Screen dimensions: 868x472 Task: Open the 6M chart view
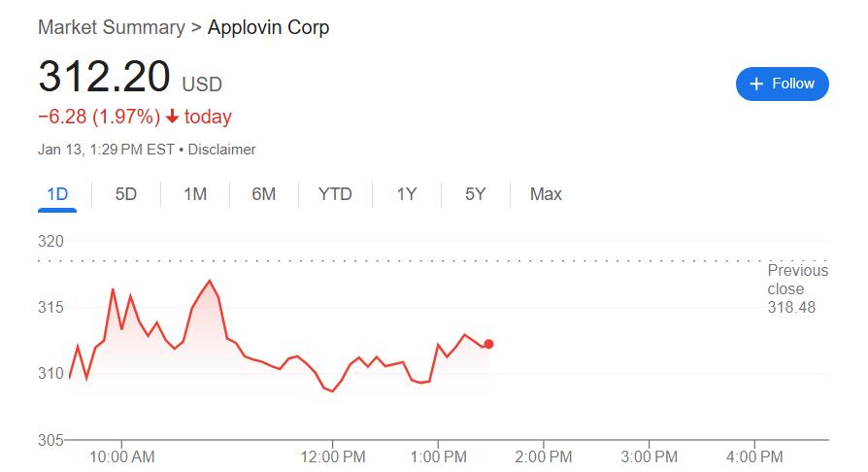tap(263, 194)
